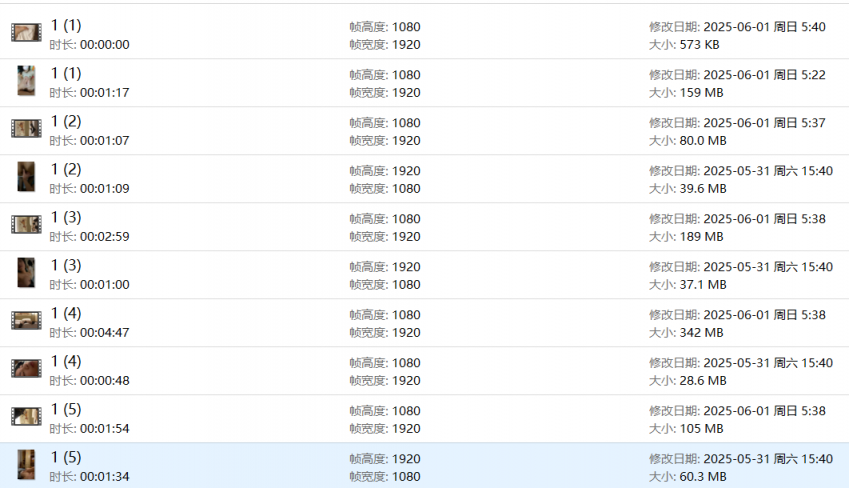The width and height of the screenshot is (849, 488).
Task: Click file name "1 (1)" with duration 00:00:00
Action: 66,25
